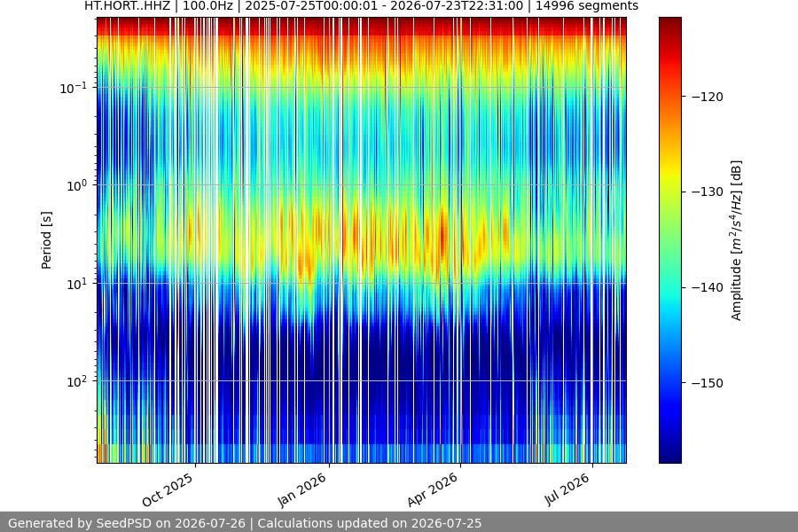
Task: Click inside the spectrogram plot area
Action: [x=362, y=240]
